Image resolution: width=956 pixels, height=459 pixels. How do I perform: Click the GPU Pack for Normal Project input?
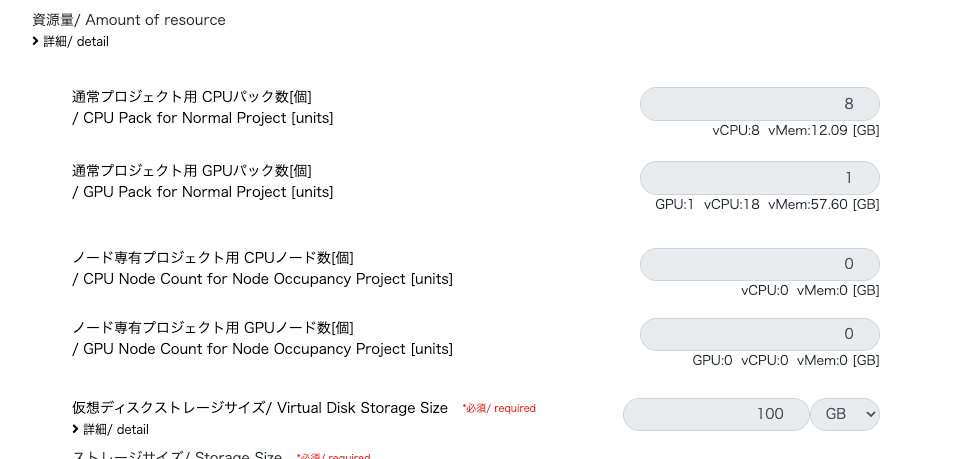click(x=759, y=178)
